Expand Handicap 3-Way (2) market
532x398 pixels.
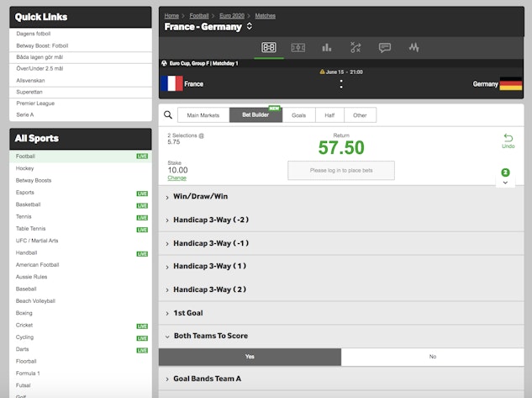341,289
